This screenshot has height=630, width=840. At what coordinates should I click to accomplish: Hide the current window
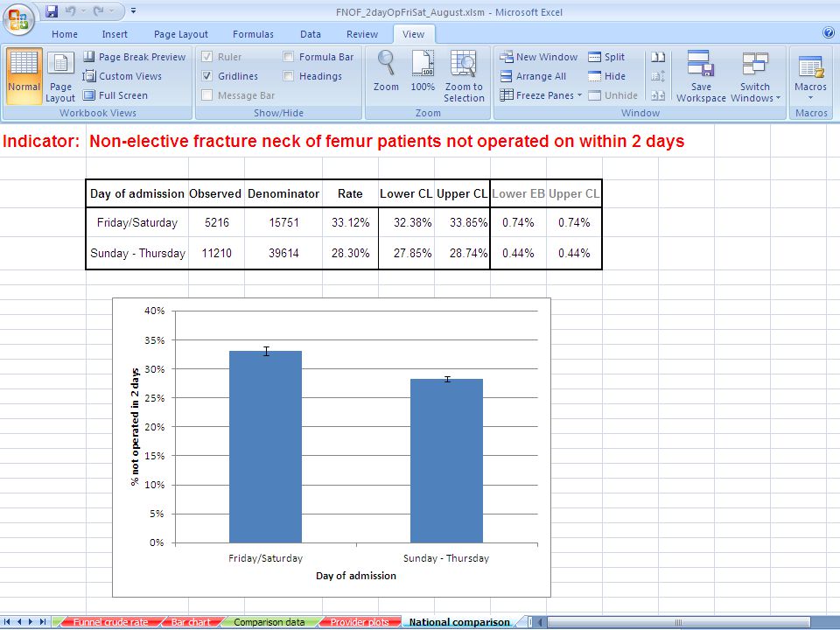click(x=607, y=76)
